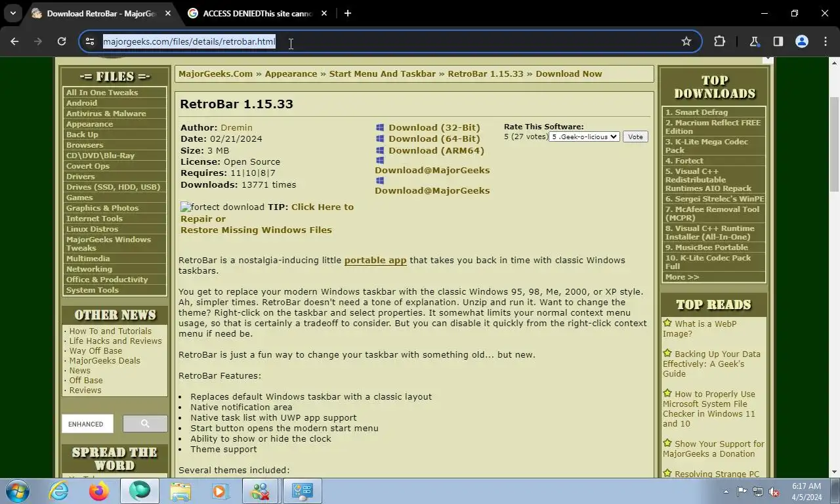Open Smart Defrag top download
This screenshot has height=504, width=840.
click(696, 112)
